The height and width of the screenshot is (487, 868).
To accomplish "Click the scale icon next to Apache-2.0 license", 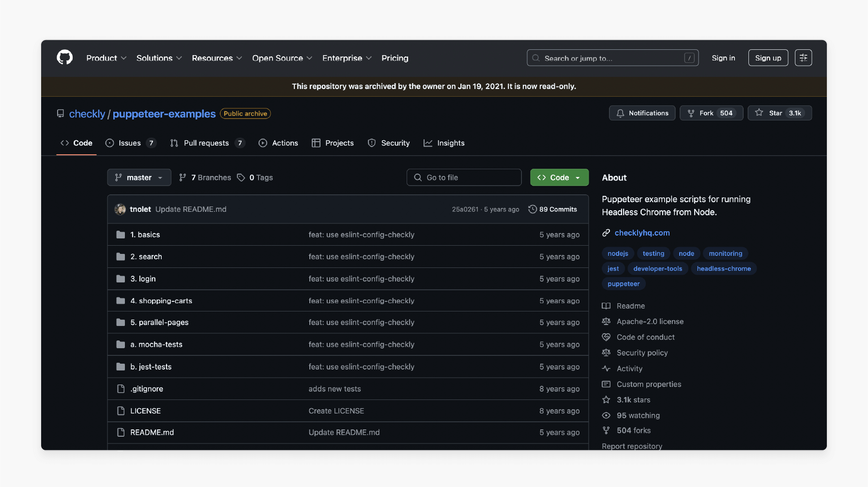I will click(606, 322).
